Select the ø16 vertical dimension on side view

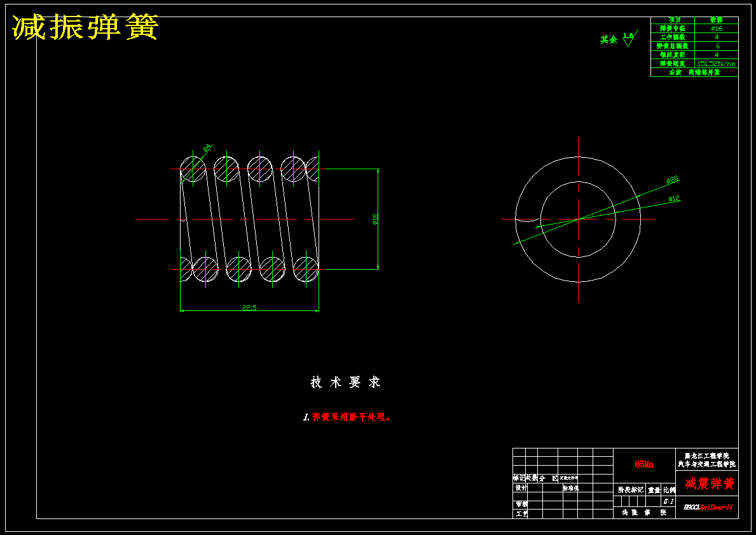click(x=375, y=219)
